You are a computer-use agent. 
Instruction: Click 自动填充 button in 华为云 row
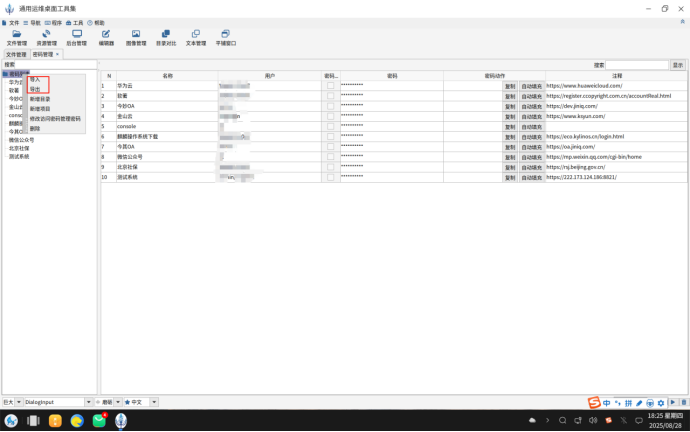pos(532,86)
